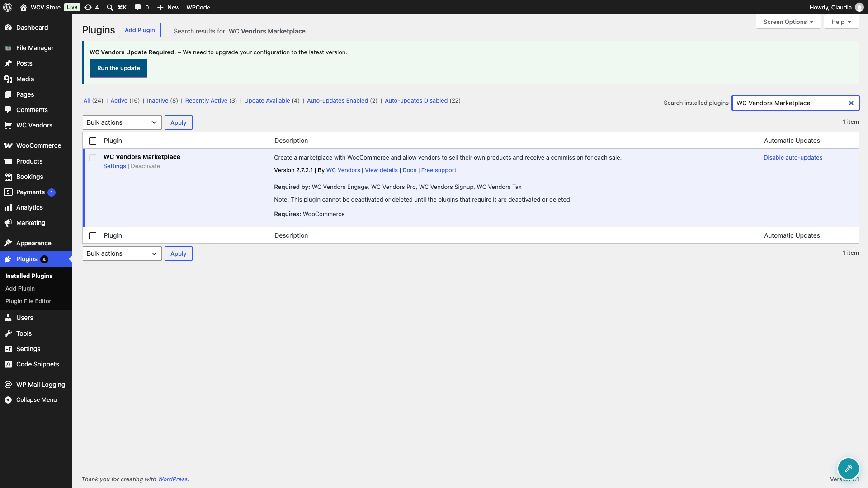The height and width of the screenshot is (488, 868).
Task: Click the Comments icon in the sidebar
Action: click(x=8, y=110)
